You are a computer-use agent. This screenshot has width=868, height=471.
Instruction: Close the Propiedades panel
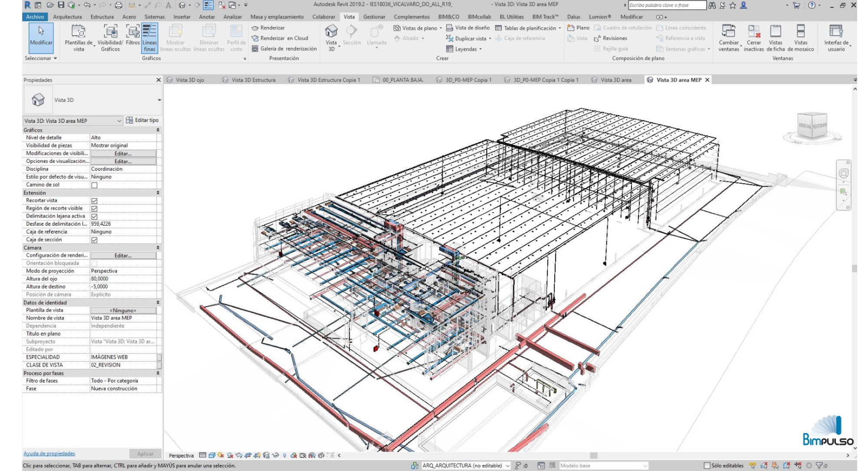(x=158, y=80)
